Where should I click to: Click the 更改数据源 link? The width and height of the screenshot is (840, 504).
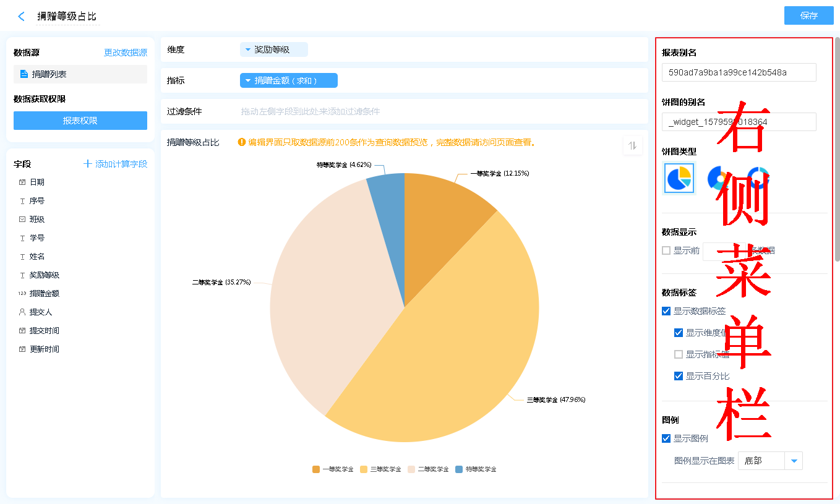pyautogui.click(x=125, y=53)
